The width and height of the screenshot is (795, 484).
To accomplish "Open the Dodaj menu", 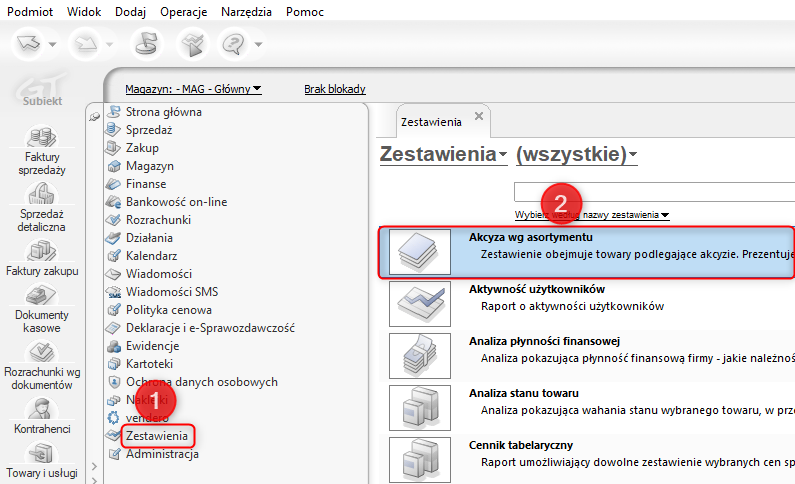I will (130, 12).
